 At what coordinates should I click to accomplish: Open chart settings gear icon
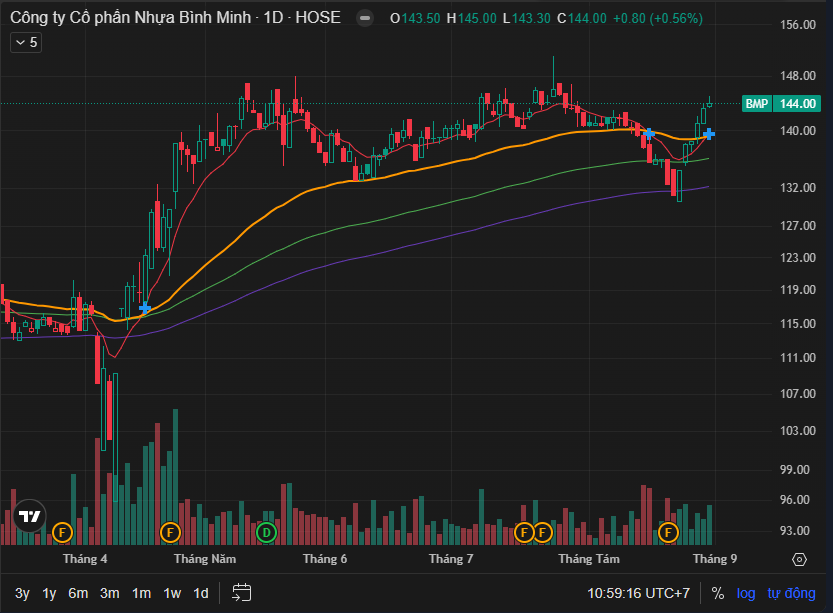tap(799, 559)
